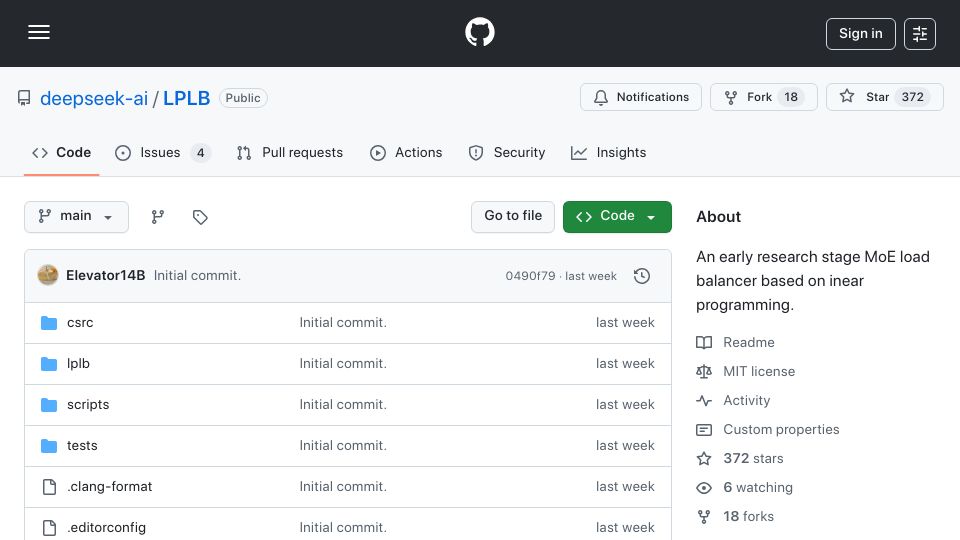Open the LPLB repository link

click(186, 98)
